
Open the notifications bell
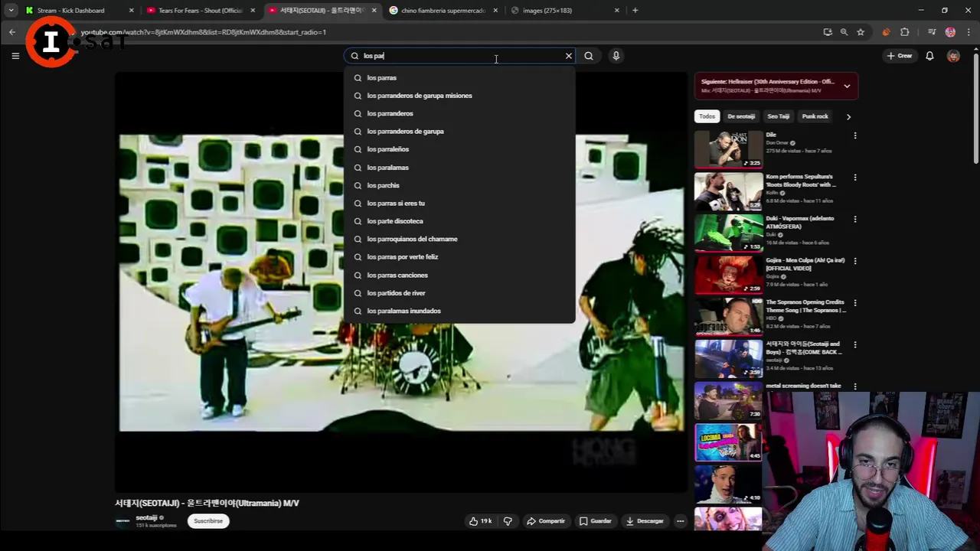(x=929, y=56)
